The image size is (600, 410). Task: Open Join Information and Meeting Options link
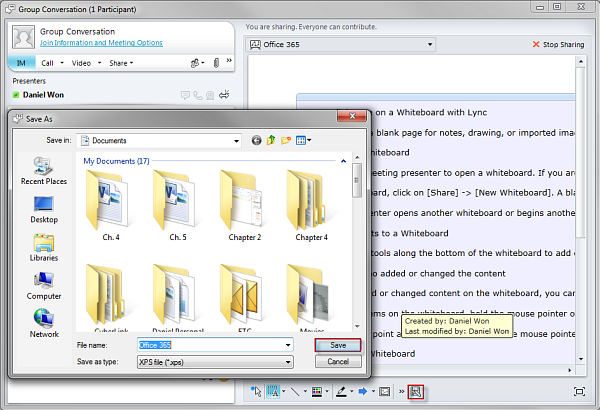pos(101,42)
